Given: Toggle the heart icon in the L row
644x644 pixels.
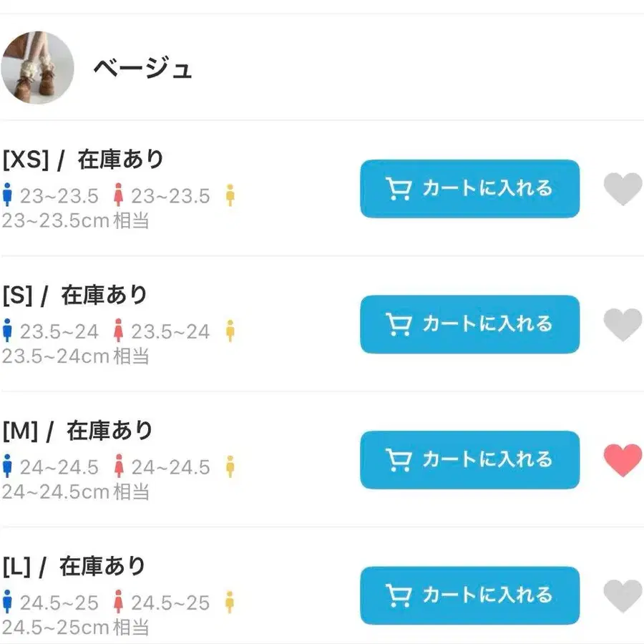Looking at the screenshot, I should (x=622, y=597).
